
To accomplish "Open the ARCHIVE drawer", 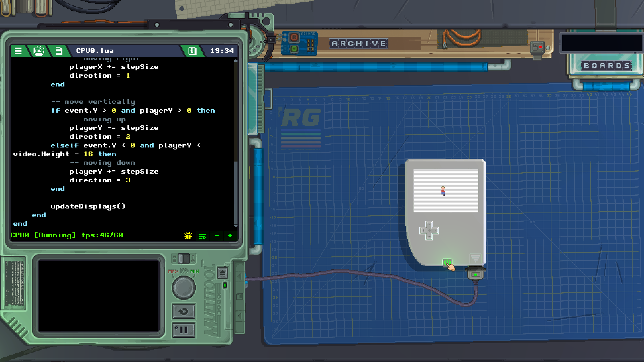I will coord(359,44).
